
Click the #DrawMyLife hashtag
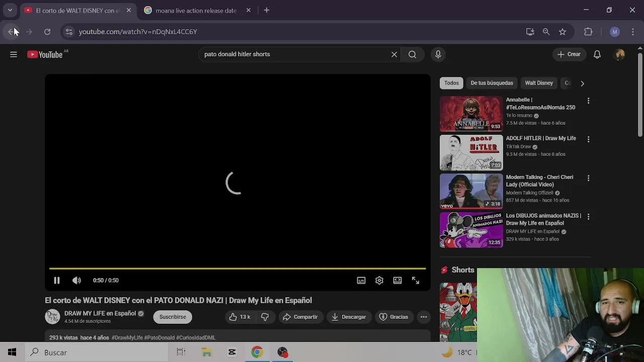[127, 338]
